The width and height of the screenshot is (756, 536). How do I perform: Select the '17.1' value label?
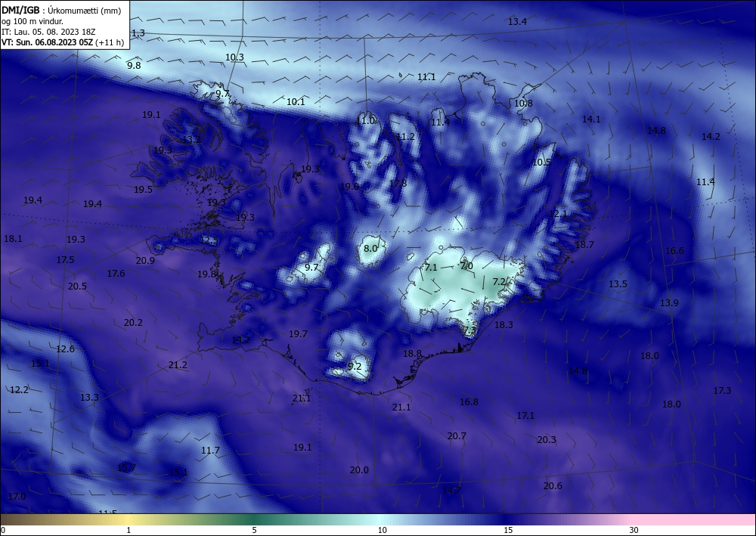[525, 416]
